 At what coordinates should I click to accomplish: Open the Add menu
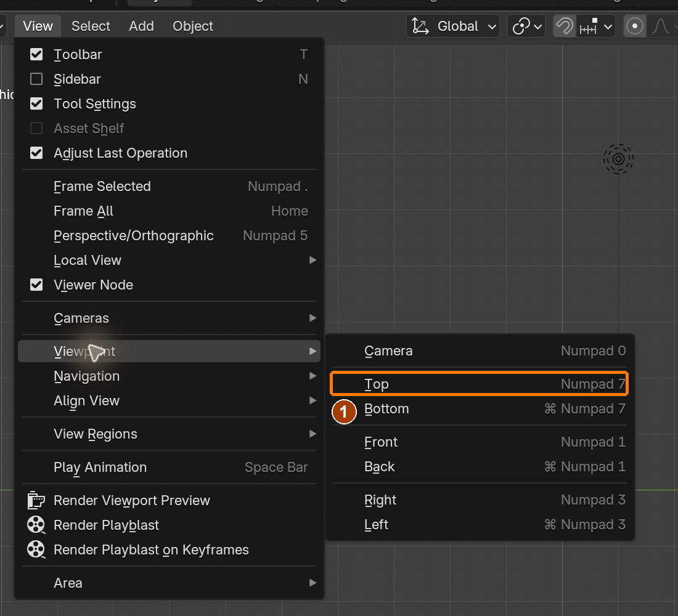(141, 26)
